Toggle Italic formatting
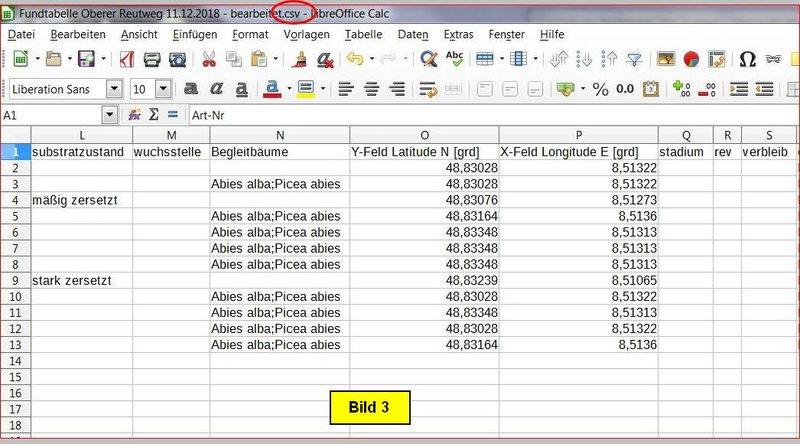800x444 pixels. (x=216, y=89)
